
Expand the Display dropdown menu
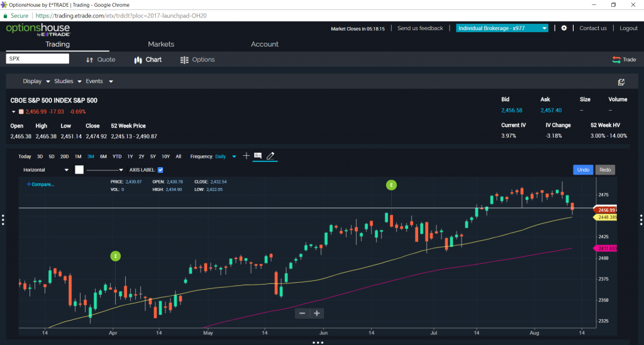36,81
